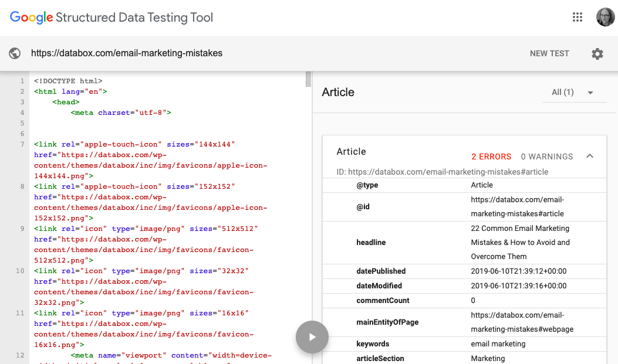The width and height of the screenshot is (618, 364).
Task: Click the Google Structured Data Testing Tool logo
Action: coord(112,18)
